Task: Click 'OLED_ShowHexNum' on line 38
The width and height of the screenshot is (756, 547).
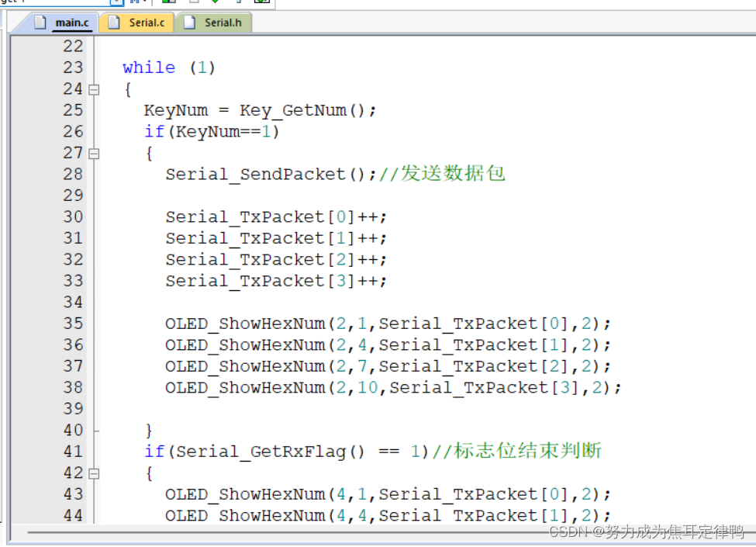Action: point(246,387)
